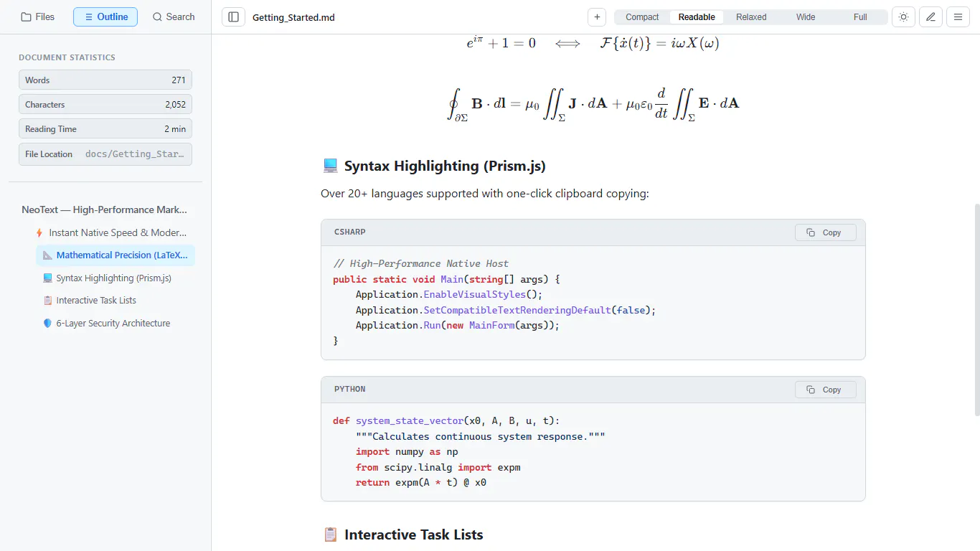Click the Characters statistic row
Image resolution: width=980 pixels, height=551 pixels.
coord(105,105)
